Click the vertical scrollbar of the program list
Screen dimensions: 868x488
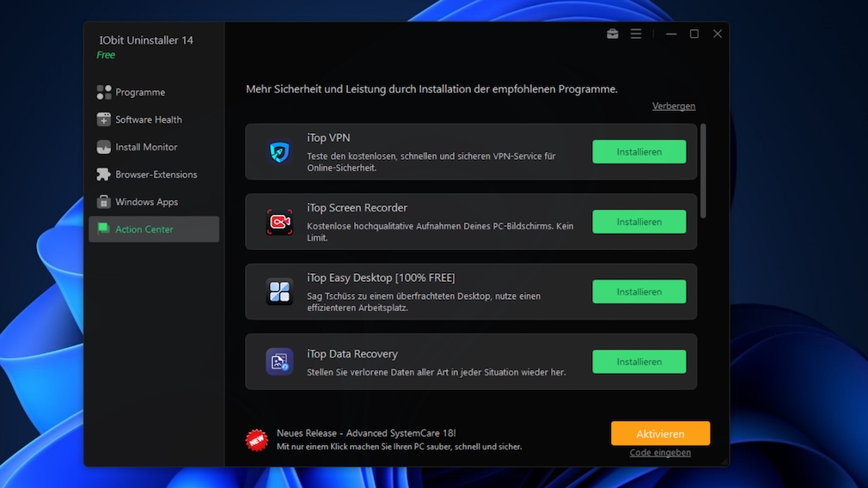click(x=703, y=170)
